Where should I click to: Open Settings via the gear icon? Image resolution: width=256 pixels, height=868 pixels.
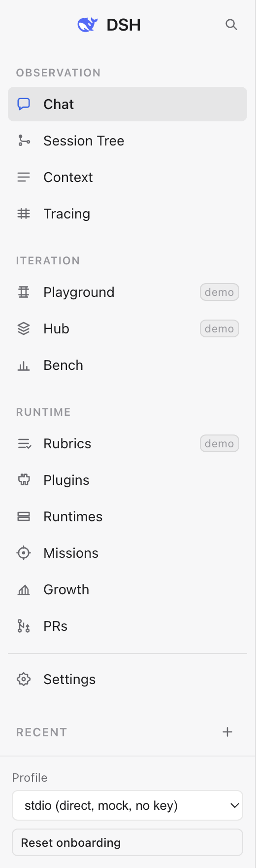pos(24,679)
